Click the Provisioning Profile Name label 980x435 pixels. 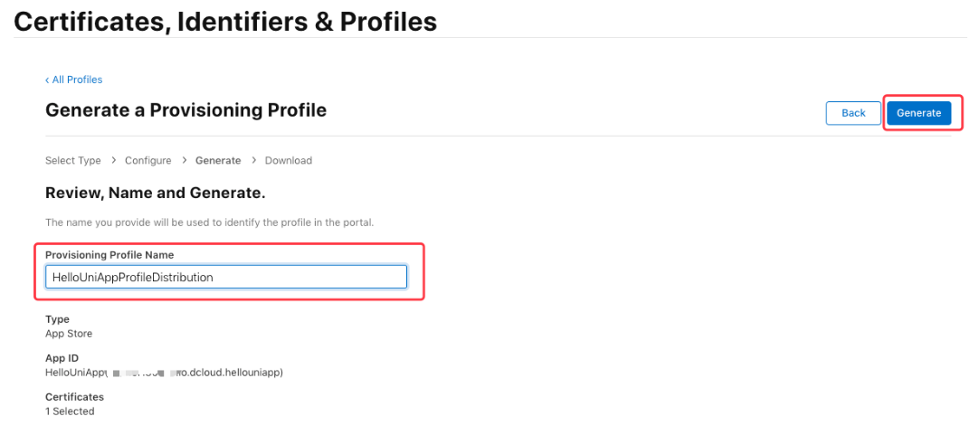coord(109,255)
